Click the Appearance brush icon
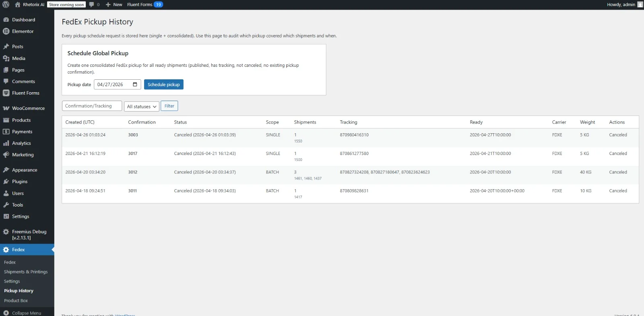The height and width of the screenshot is (316, 644). point(6,170)
